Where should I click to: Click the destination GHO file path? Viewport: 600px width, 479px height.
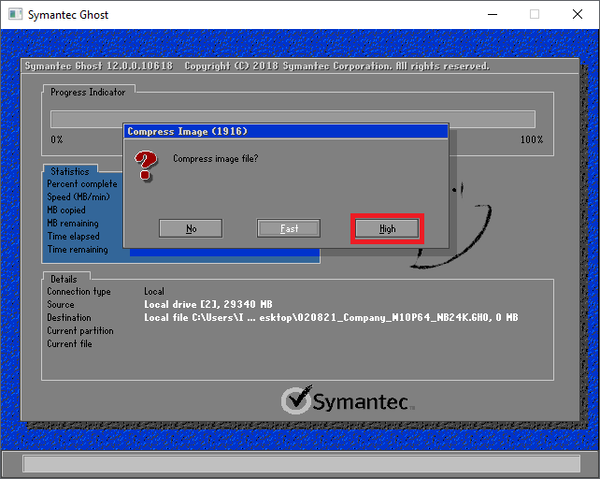331,318
